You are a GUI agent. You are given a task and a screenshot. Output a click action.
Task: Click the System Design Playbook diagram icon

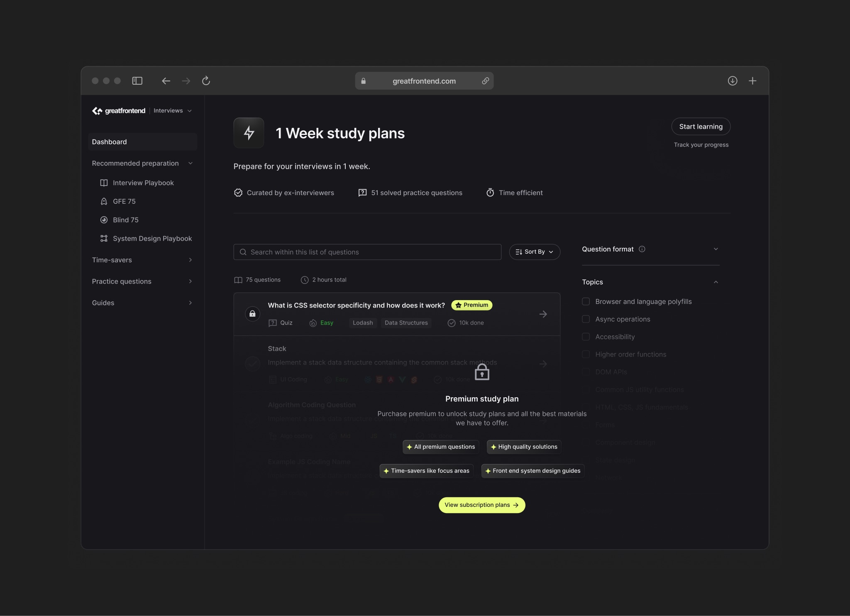[104, 238]
